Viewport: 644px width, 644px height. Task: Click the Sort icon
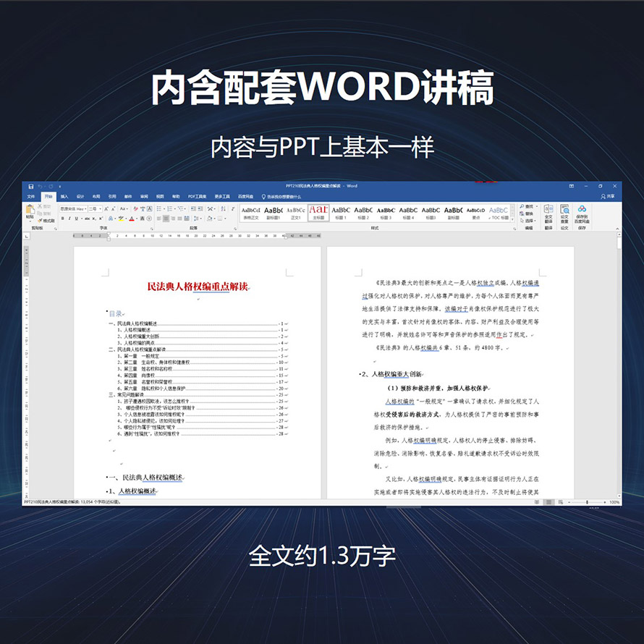click(223, 209)
